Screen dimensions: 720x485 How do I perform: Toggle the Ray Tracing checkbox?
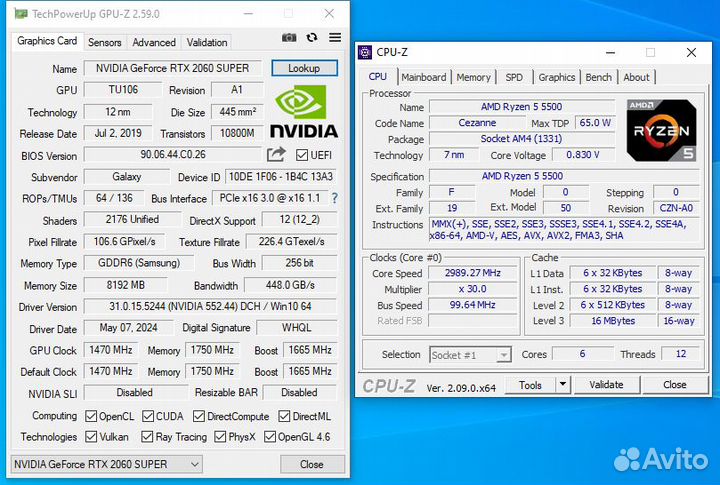[x=147, y=437]
